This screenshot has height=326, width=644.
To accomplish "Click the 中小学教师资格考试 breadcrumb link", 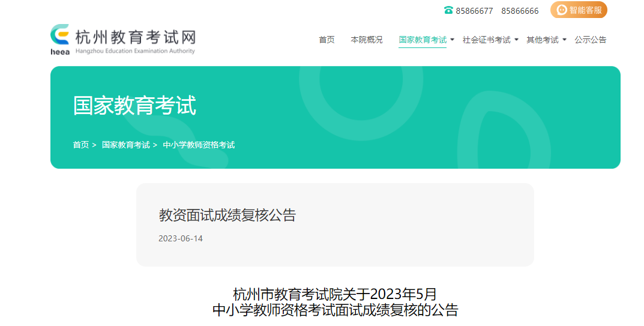I will (199, 145).
